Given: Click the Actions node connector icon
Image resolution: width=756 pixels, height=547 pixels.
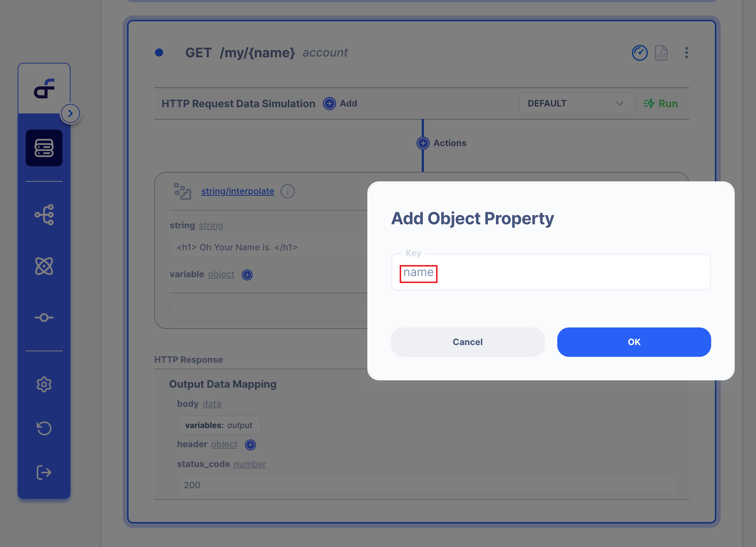Looking at the screenshot, I should [x=422, y=143].
